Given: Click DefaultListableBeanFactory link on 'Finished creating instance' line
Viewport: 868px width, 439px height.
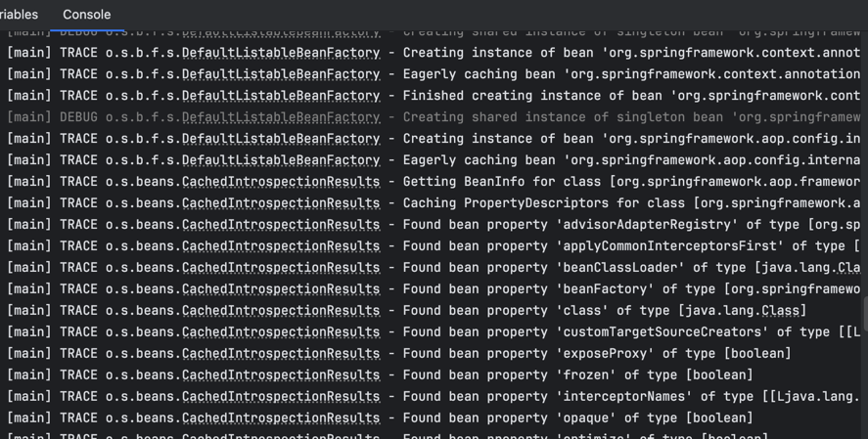Looking at the screenshot, I should tap(281, 96).
